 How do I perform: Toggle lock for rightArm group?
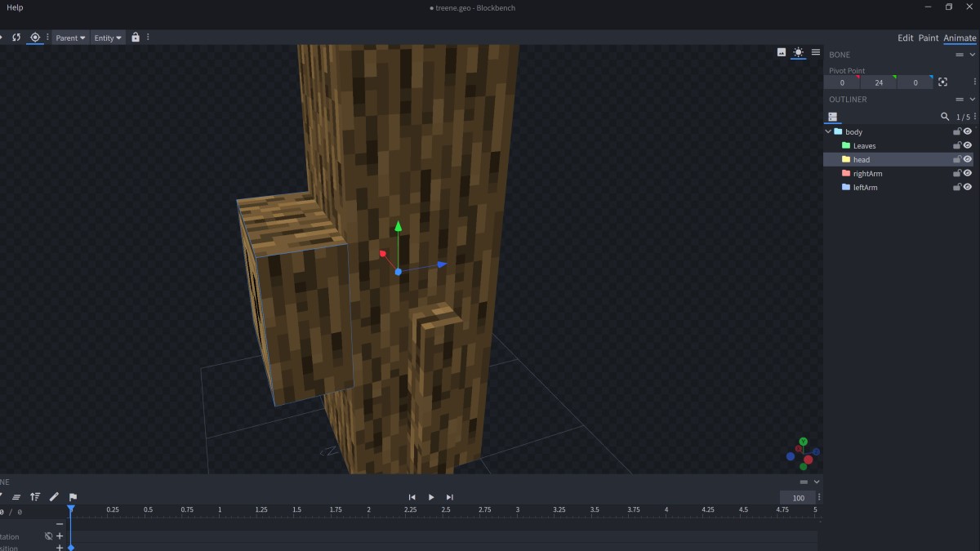tap(957, 173)
